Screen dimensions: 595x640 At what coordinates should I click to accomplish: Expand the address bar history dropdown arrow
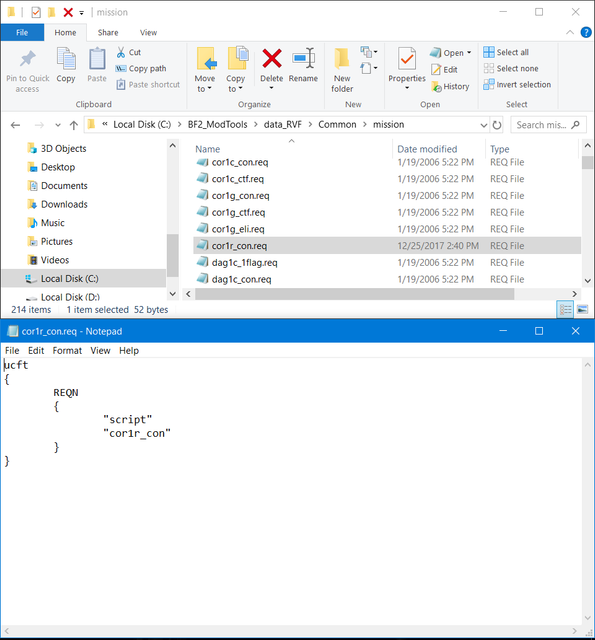tap(484, 125)
